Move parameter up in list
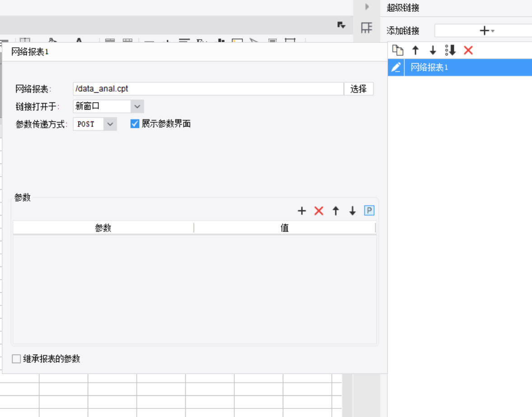This screenshot has width=532, height=417. (x=336, y=211)
